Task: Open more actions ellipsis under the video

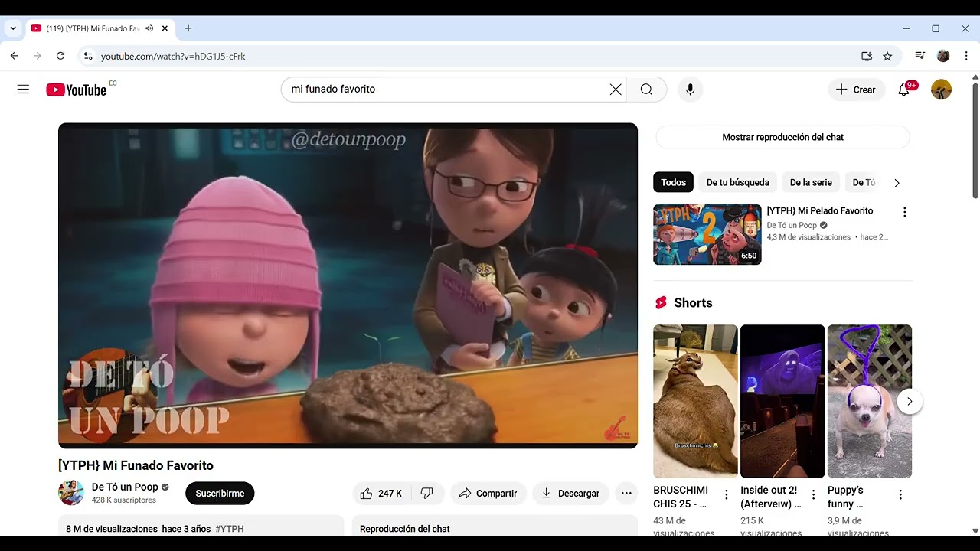Action: [626, 494]
